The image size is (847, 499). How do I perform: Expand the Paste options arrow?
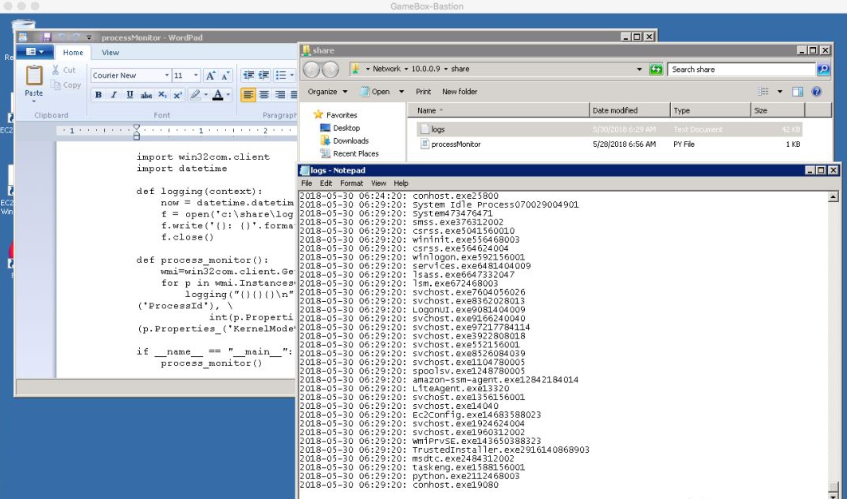[33, 101]
